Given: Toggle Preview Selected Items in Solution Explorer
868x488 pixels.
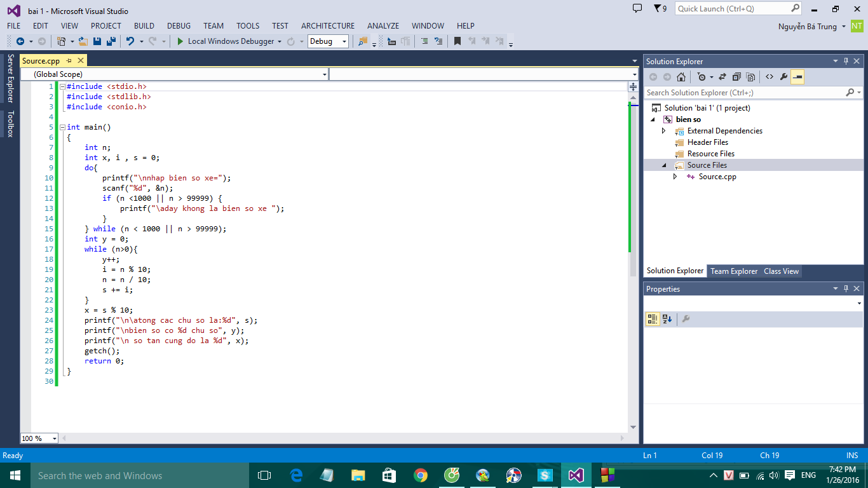Looking at the screenshot, I should click(x=796, y=76).
